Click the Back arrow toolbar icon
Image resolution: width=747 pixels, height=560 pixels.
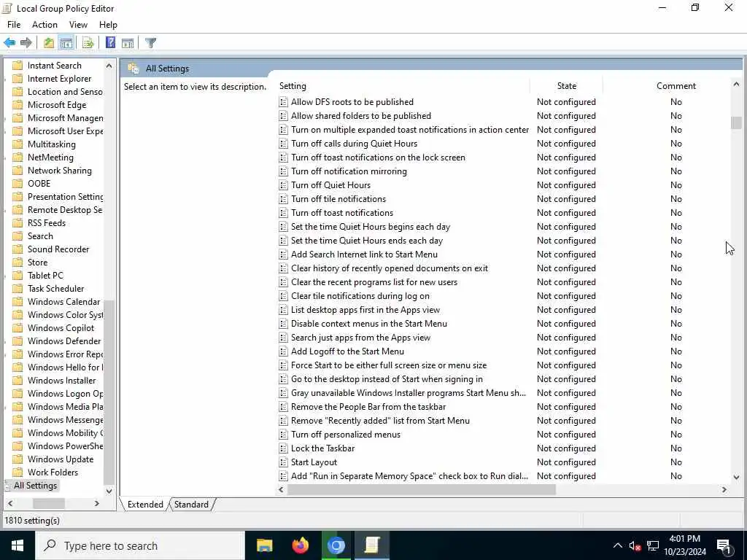[x=9, y=43]
